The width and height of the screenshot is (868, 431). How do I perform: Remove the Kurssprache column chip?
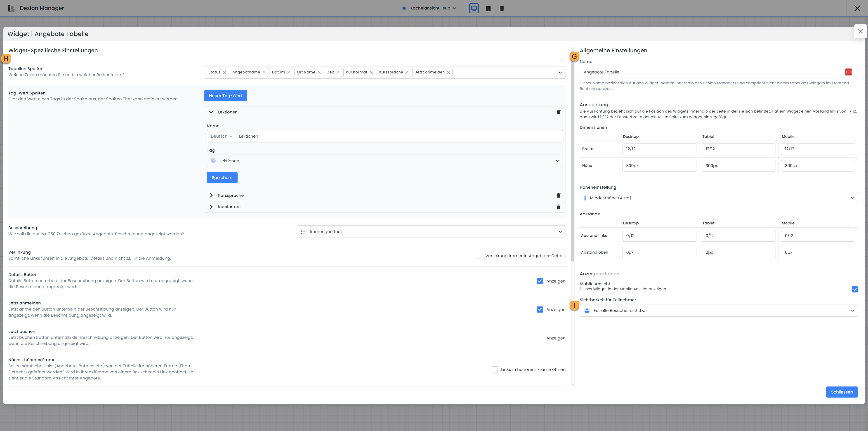pyautogui.click(x=407, y=73)
